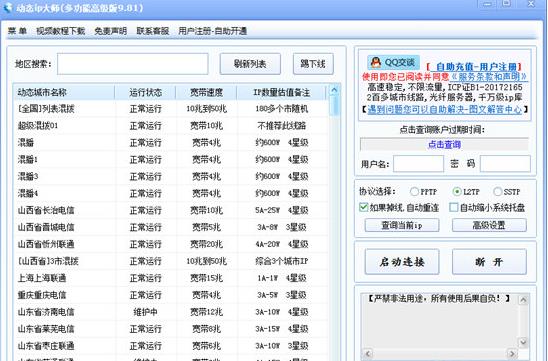Select the 超级混拨01 row
Screen dimensions: 548x361
coord(171,126)
